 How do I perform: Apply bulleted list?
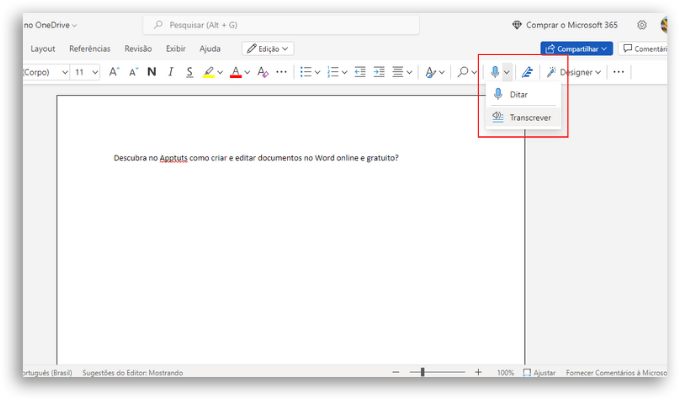(306, 72)
